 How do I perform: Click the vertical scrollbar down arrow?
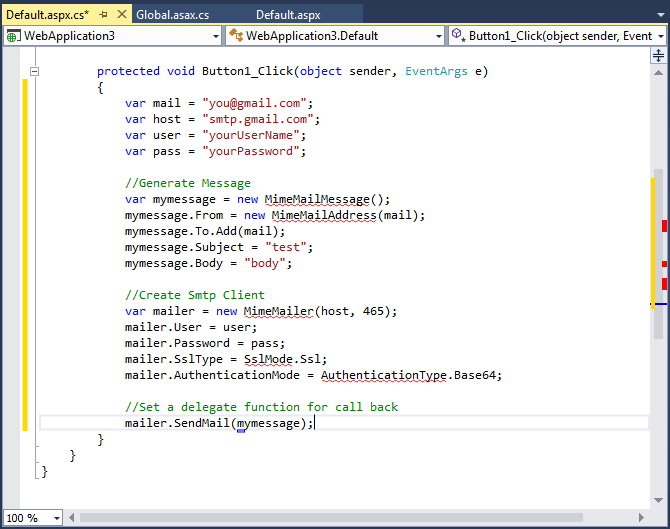point(658,500)
